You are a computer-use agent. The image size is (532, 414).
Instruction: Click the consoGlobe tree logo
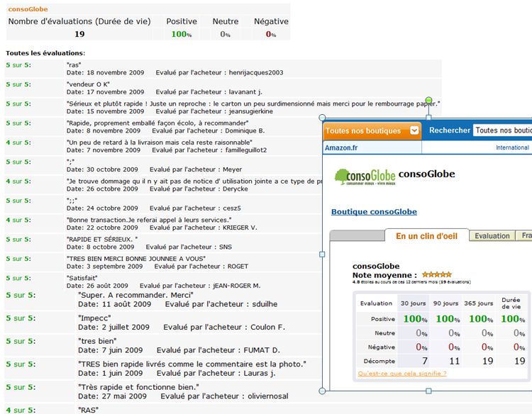(365, 177)
